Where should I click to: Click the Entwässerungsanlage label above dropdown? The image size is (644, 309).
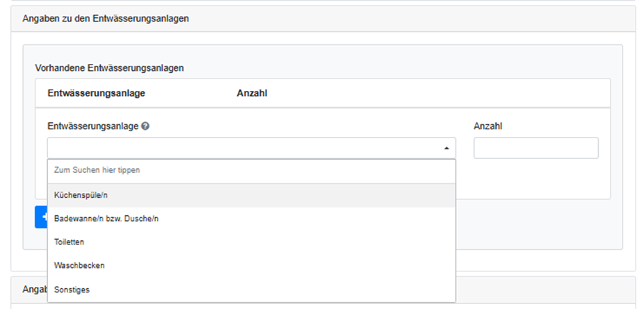[92, 126]
